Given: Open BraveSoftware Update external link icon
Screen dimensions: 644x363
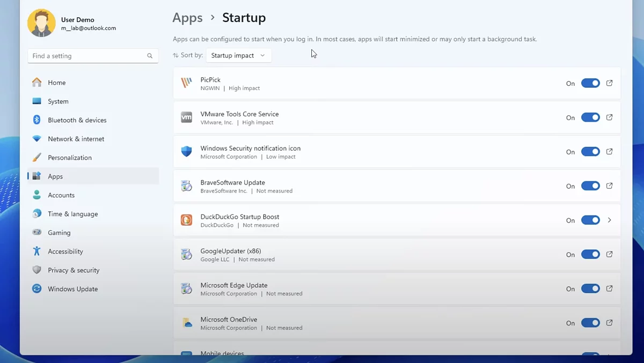Looking at the screenshot, I should (x=609, y=186).
